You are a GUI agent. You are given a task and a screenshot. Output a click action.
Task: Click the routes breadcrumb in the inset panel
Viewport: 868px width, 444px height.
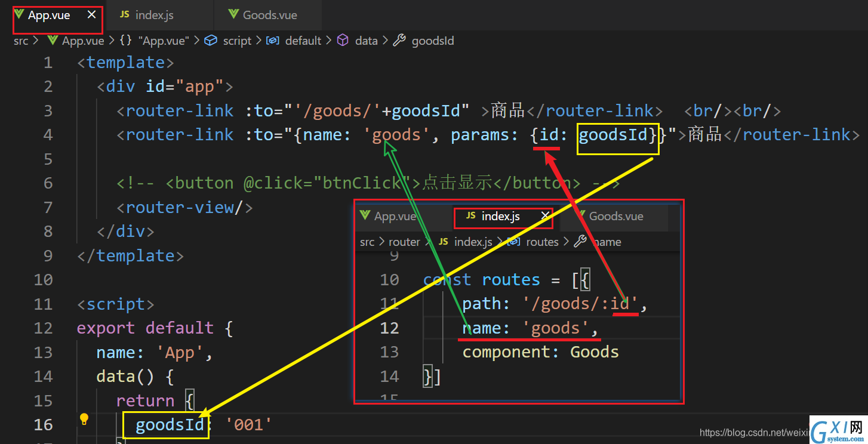tap(542, 242)
